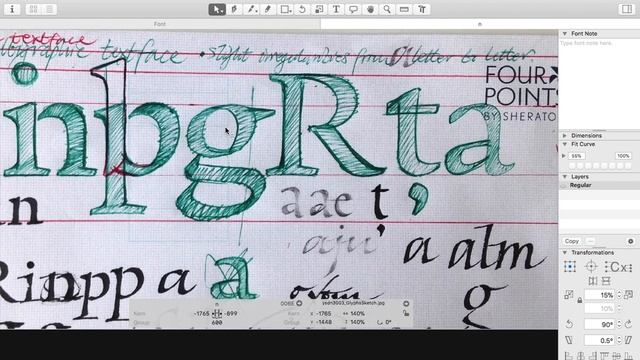The image size is (640, 360).
Task: Rotate counterclockwise by 90°
Action: tap(569, 324)
